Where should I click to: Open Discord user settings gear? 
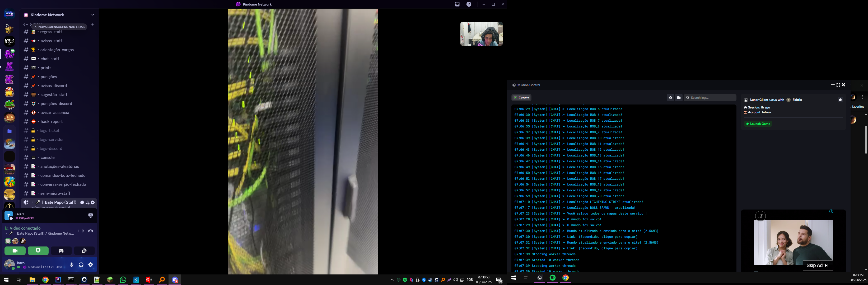coord(91,265)
